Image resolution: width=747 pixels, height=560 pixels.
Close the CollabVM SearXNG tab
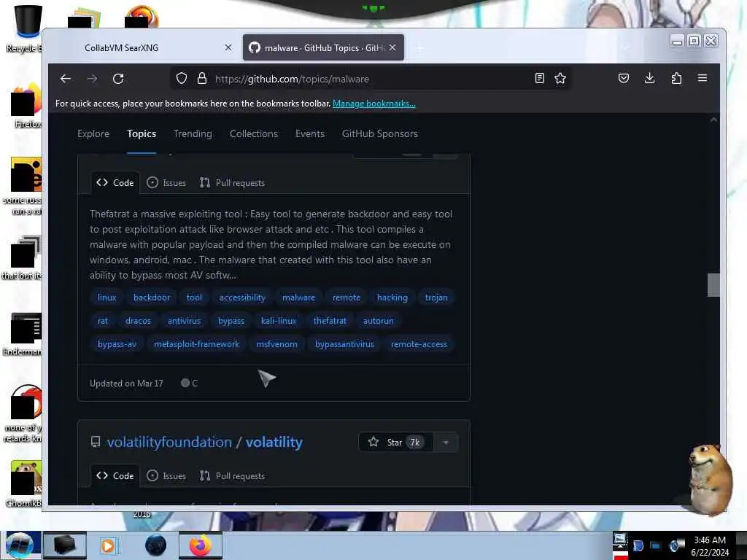228,47
